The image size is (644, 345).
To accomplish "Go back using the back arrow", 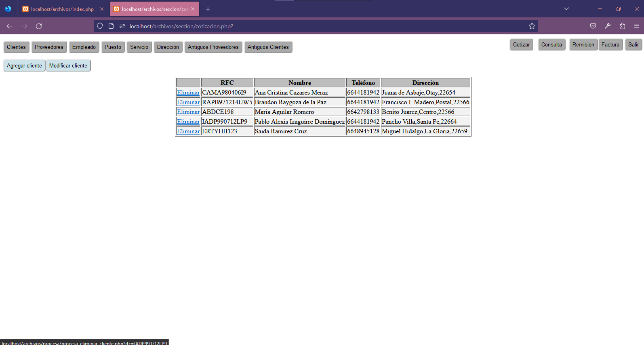I will tap(10, 26).
